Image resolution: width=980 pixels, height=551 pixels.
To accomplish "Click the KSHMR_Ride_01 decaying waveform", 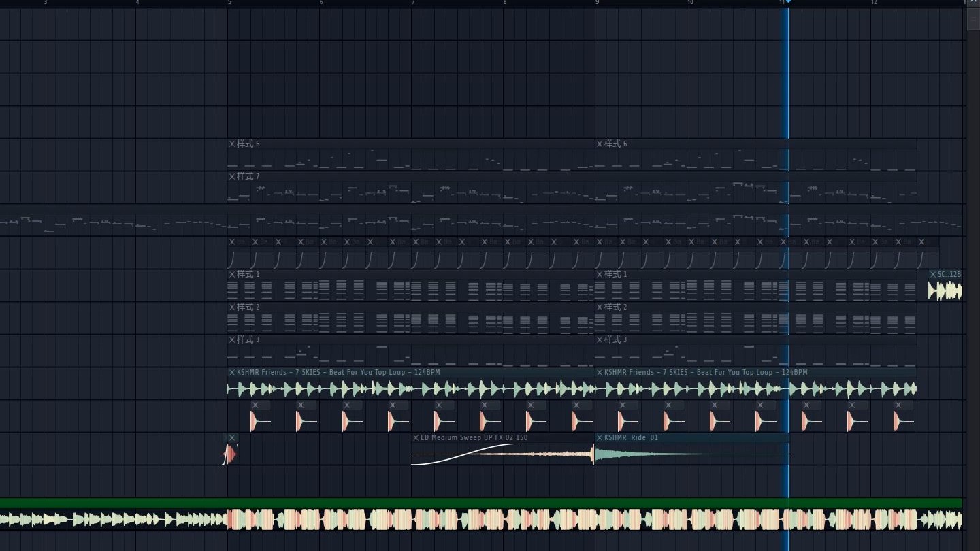I will tap(691, 454).
